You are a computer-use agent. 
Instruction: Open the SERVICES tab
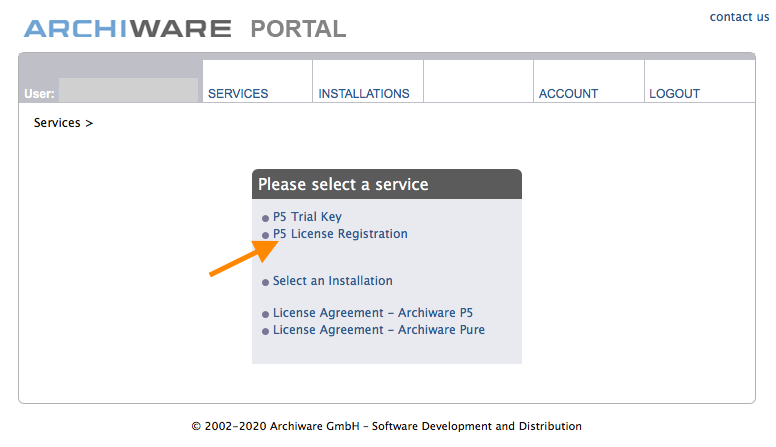(238, 94)
